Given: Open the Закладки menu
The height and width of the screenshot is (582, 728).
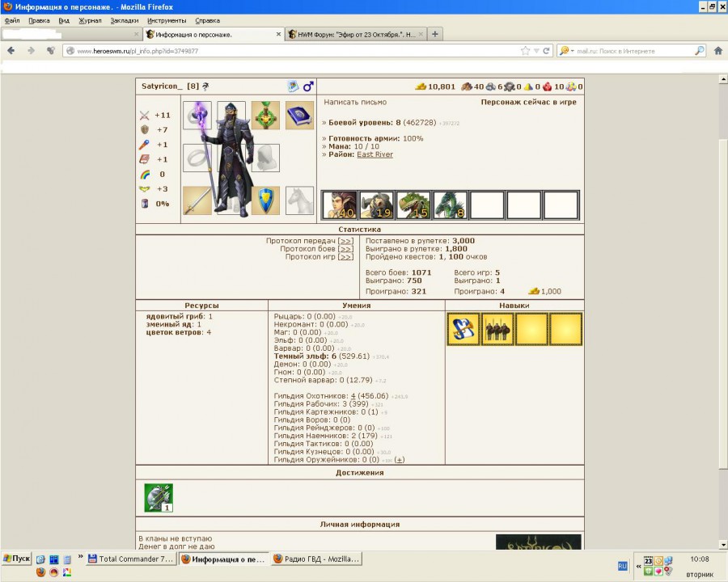Looking at the screenshot, I should [x=125, y=20].
